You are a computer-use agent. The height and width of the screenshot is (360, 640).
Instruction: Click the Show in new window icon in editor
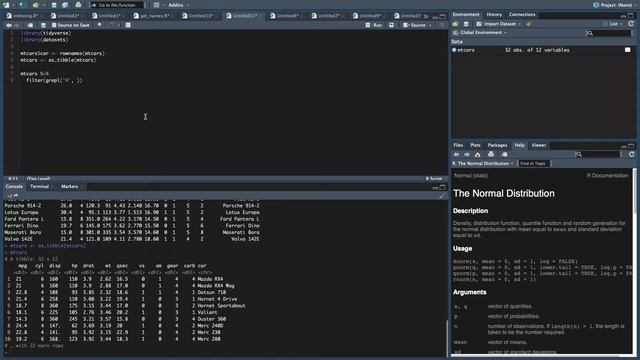[x=30, y=25]
